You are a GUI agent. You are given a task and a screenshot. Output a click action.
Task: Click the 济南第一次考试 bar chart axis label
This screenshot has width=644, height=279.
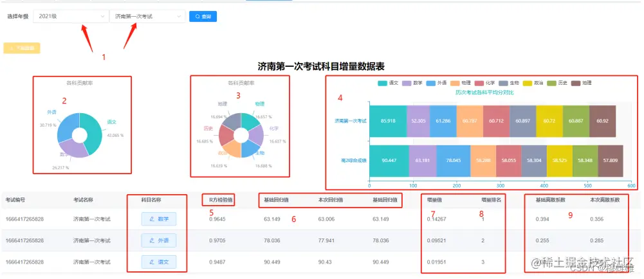point(350,121)
